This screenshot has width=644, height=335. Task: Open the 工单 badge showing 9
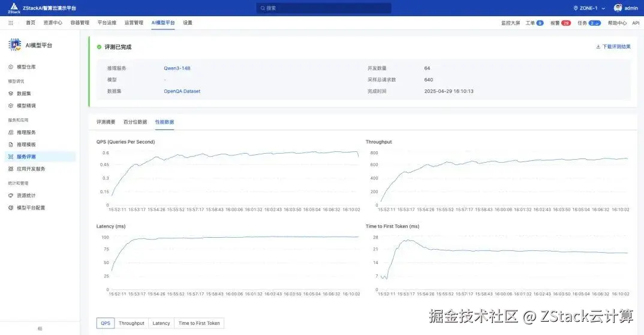pyautogui.click(x=540, y=23)
